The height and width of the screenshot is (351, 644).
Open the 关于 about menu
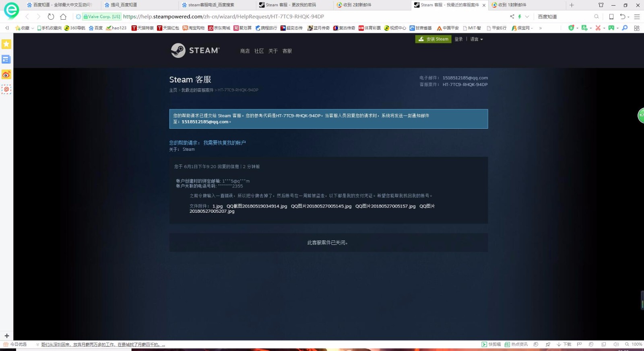coord(273,51)
